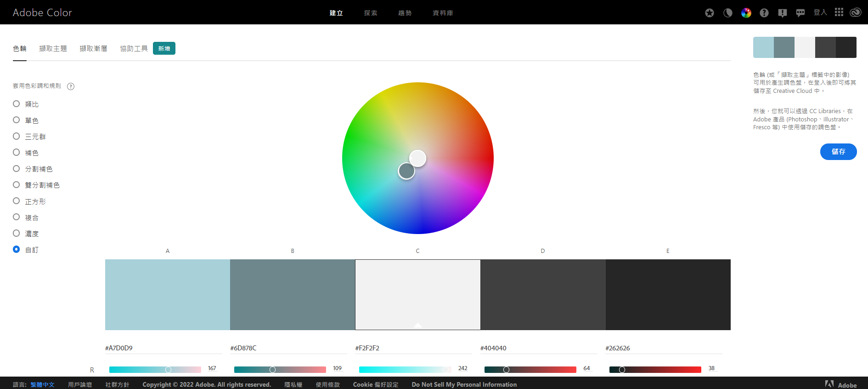868x389 pixels.
Task: Click the R slider for color C
Action: click(405, 370)
